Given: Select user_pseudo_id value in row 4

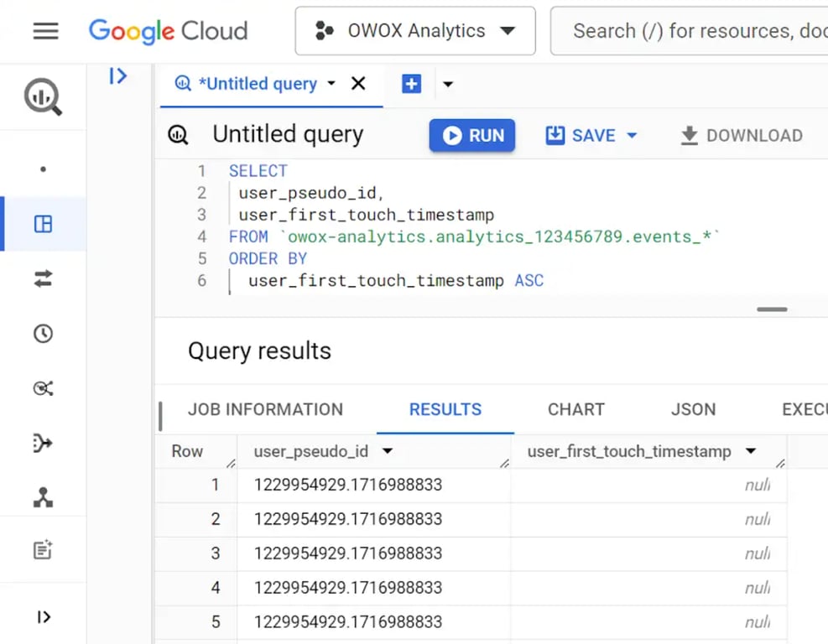Looking at the screenshot, I should click(x=348, y=588).
